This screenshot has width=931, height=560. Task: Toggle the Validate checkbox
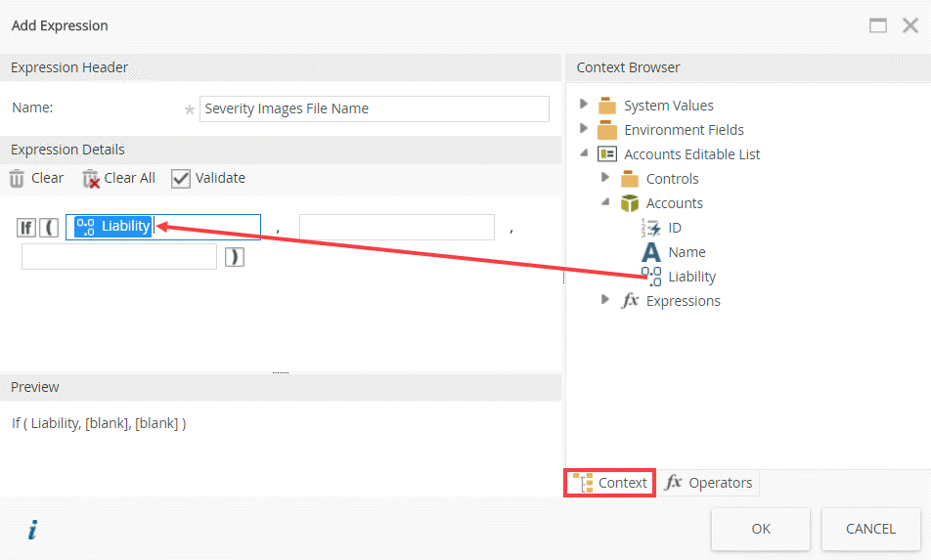click(181, 178)
